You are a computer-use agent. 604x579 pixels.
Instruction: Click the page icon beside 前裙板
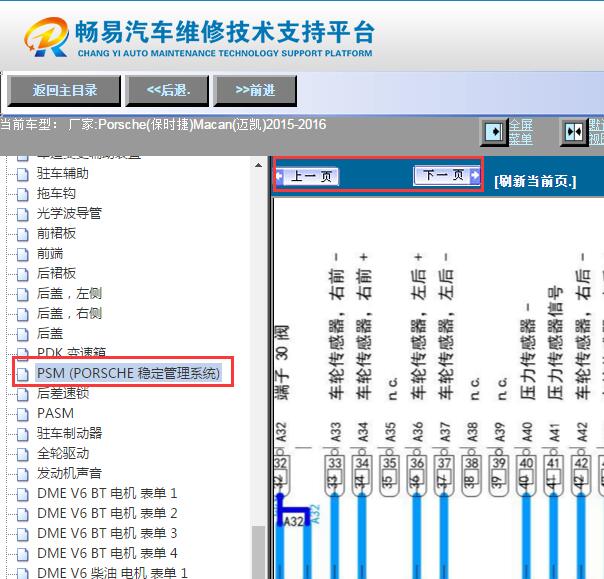point(23,234)
